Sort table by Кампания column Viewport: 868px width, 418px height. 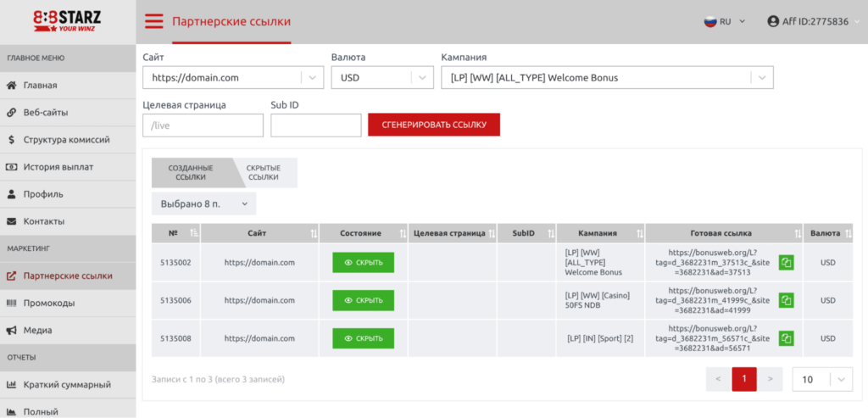point(640,234)
